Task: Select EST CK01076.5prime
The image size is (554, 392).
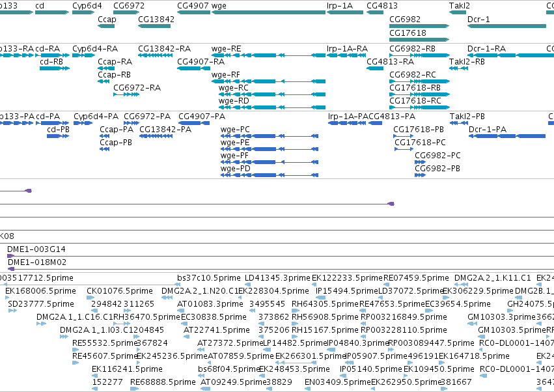Action: [x=90, y=298]
